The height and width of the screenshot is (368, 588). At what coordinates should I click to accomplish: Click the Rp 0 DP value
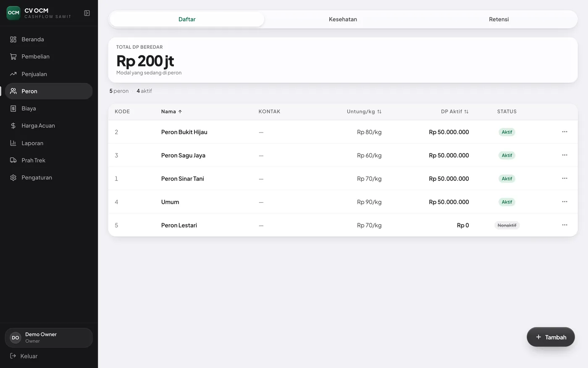(x=463, y=225)
